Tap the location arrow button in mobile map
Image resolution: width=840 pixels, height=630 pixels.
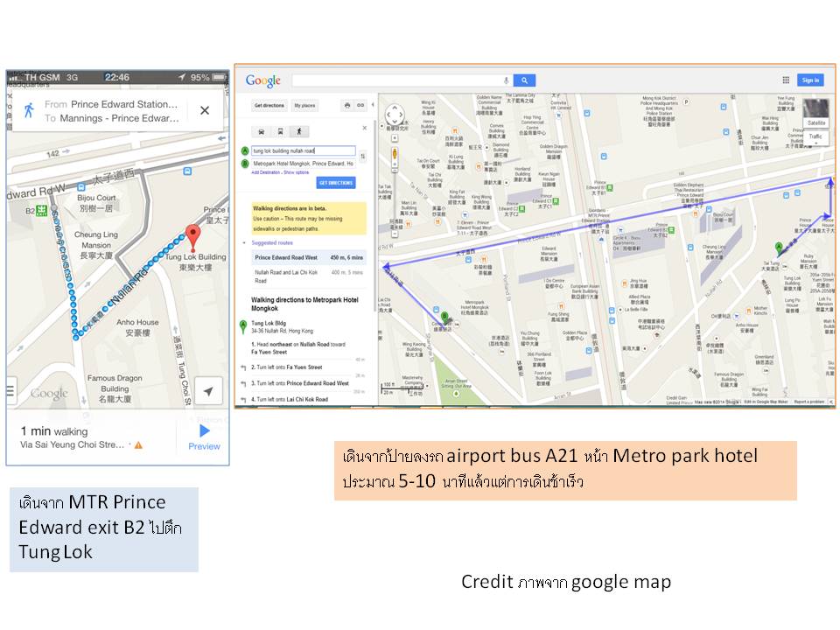(x=208, y=391)
